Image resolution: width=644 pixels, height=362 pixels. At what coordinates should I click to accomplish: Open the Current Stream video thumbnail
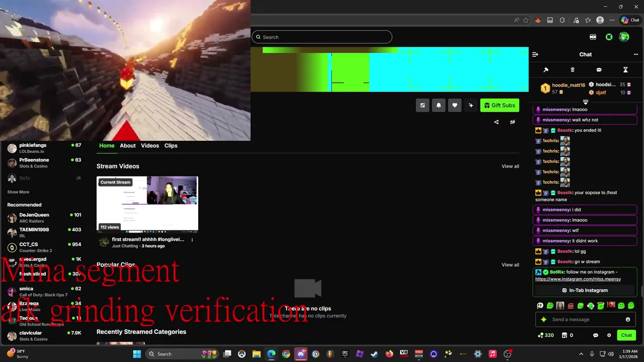147,204
